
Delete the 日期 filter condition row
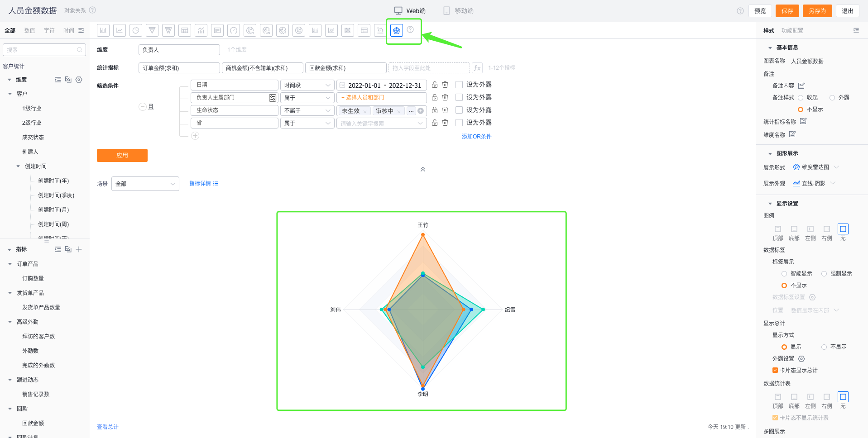445,85
